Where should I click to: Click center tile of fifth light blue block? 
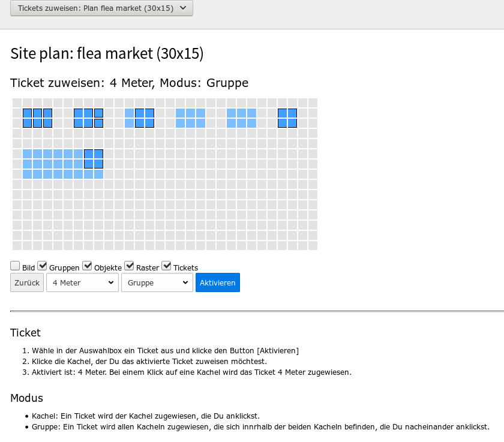pos(242,113)
